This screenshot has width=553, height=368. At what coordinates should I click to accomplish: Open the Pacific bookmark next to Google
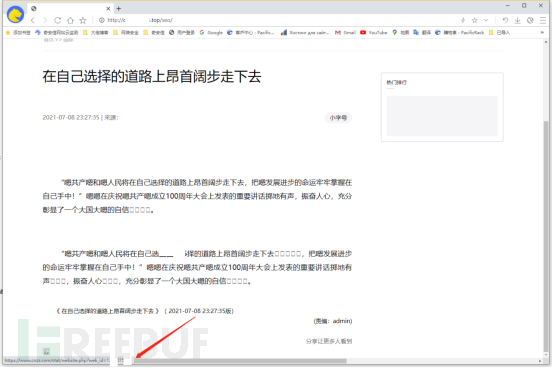coord(250,32)
